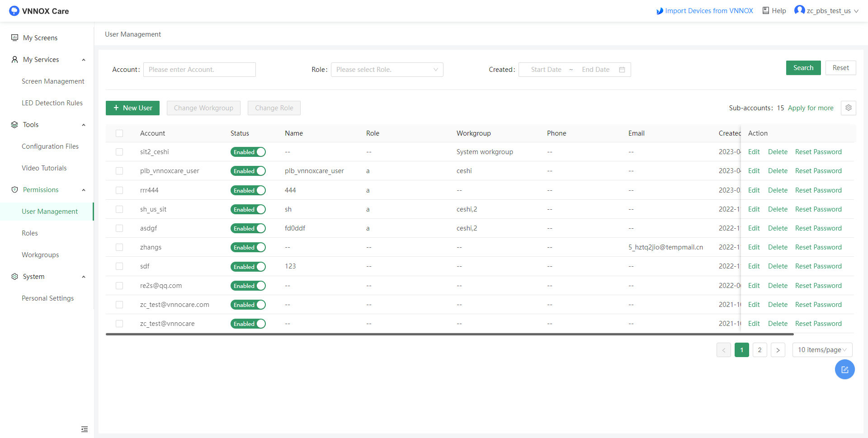Click Reset Password for the asdgf account
The width and height of the screenshot is (868, 438).
(818, 228)
